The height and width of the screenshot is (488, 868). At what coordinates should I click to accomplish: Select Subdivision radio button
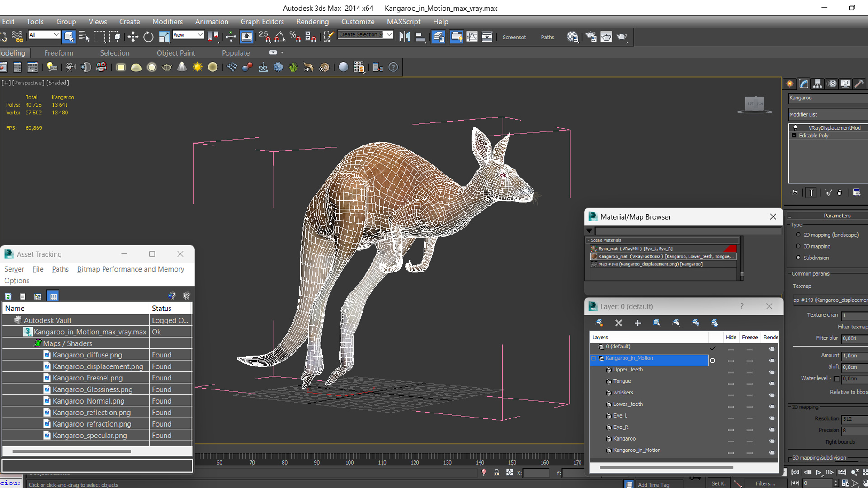(798, 258)
